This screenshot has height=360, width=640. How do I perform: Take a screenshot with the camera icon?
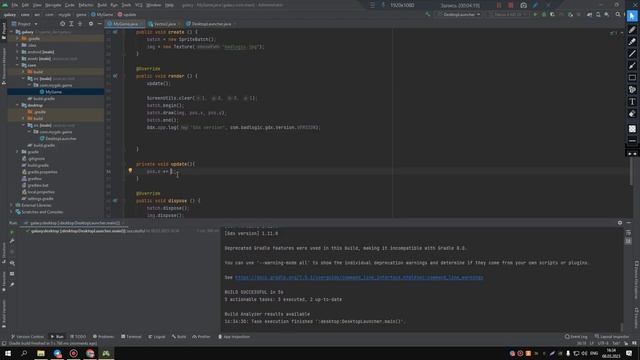click(x=523, y=5)
